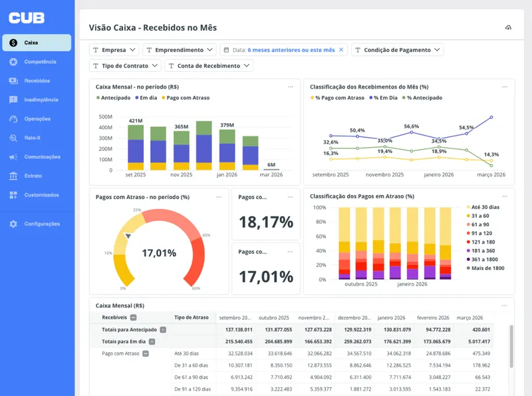Open the Configurações gear icon

[13, 224]
